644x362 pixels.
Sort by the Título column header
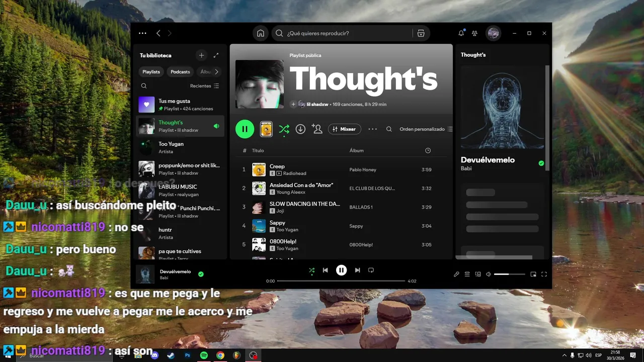[x=258, y=150]
